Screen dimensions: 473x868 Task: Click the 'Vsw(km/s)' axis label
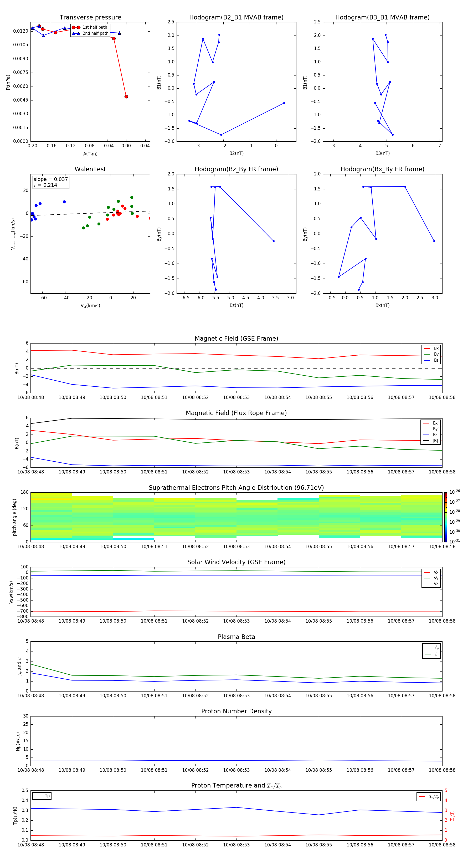(11, 592)
